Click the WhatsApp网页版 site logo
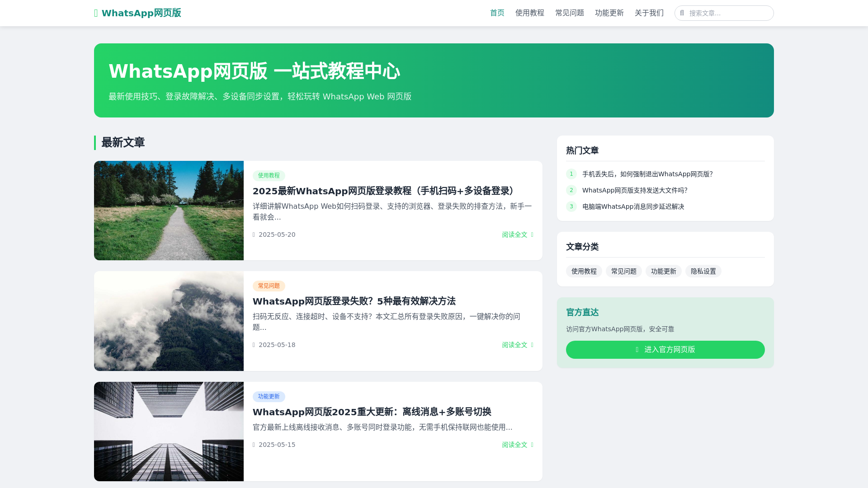The width and height of the screenshot is (868, 488). 137,13
